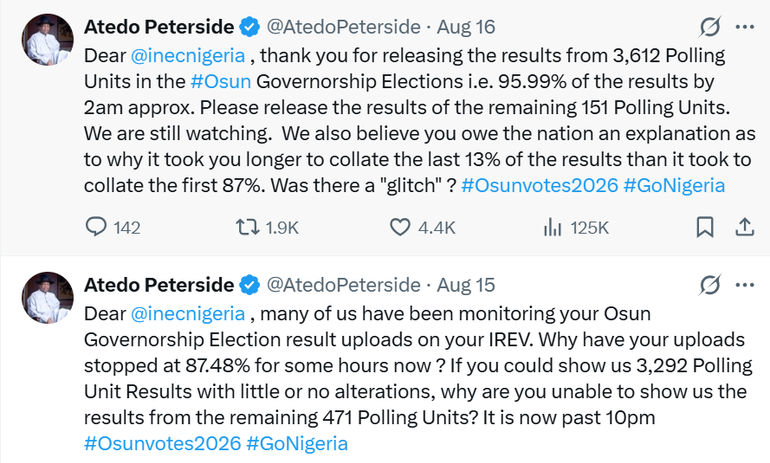Click Grok icon on Aug 15 tweet
770x463 pixels.
coord(710,285)
